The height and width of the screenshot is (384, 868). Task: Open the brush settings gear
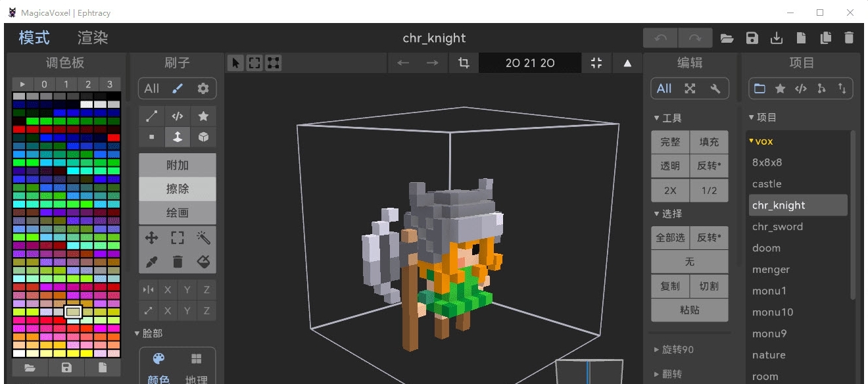click(x=203, y=88)
